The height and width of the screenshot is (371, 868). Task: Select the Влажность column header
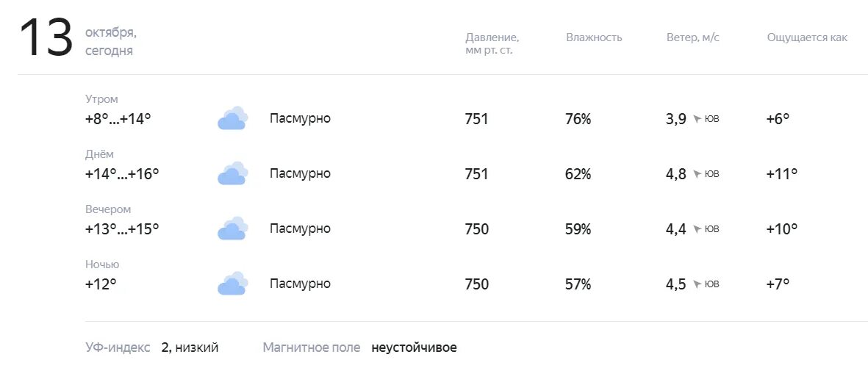pyautogui.click(x=594, y=37)
